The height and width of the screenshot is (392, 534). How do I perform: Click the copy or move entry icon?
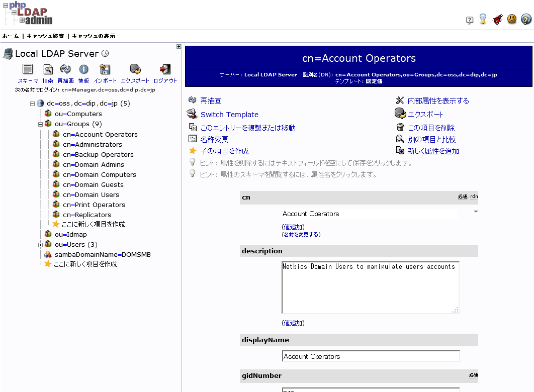pos(193,127)
